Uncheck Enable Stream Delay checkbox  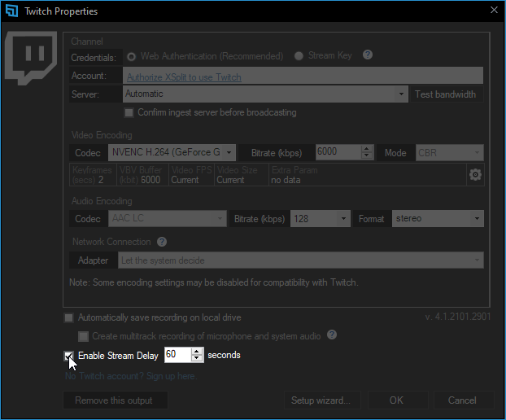click(x=68, y=356)
